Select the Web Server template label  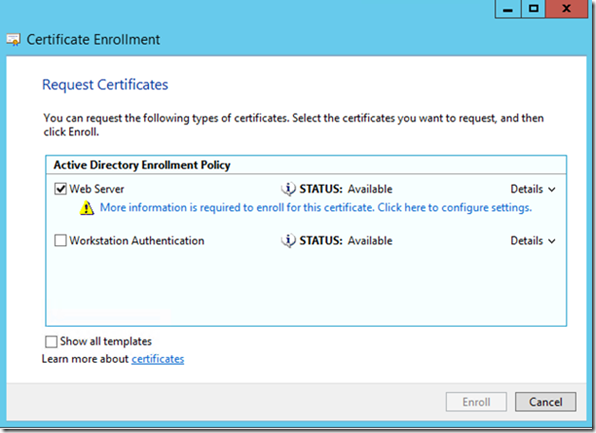(x=97, y=189)
